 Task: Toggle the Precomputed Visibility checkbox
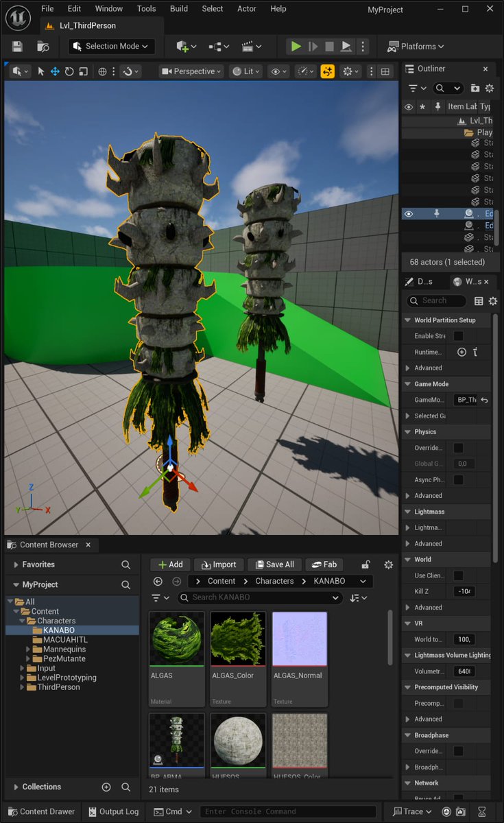pyautogui.click(x=459, y=703)
